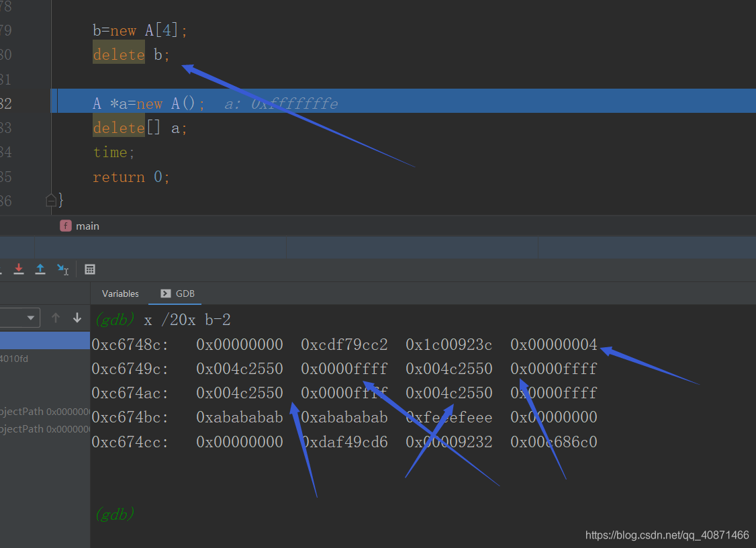Open the thread selector dropdown
Screen dimensions: 756x548
19,318
